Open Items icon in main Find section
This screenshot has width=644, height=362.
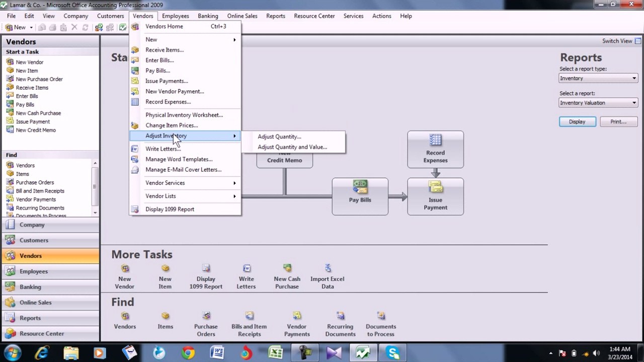click(x=165, y=316)
